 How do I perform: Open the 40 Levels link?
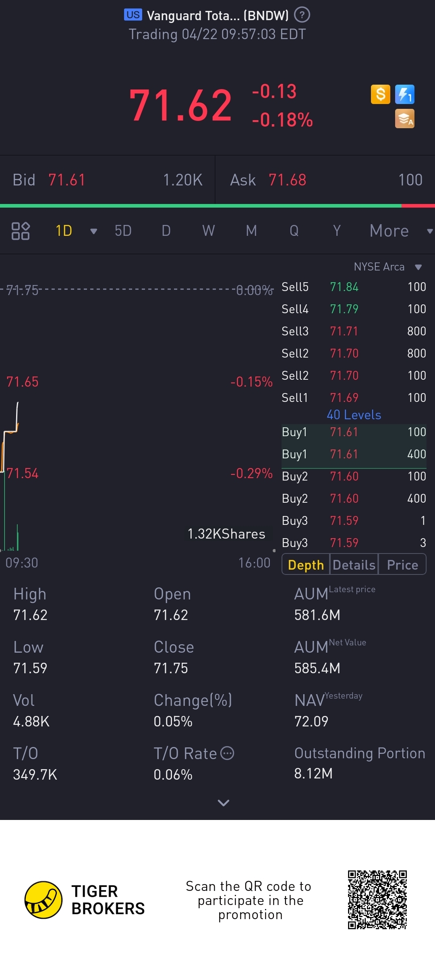pyautogui.click(x=354, y=415)
